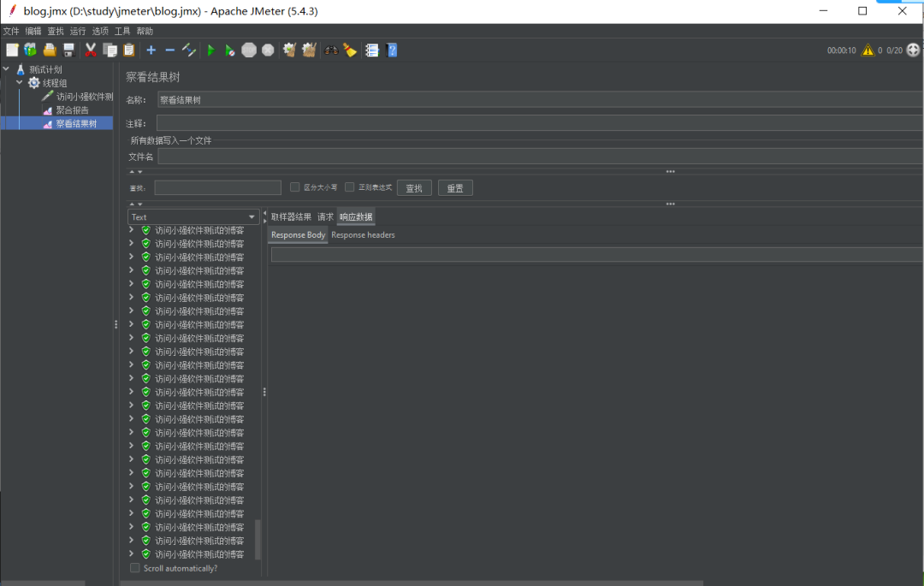Select the Response Body tab
This screenshot has width=924, height=586.
click(299, 235)
